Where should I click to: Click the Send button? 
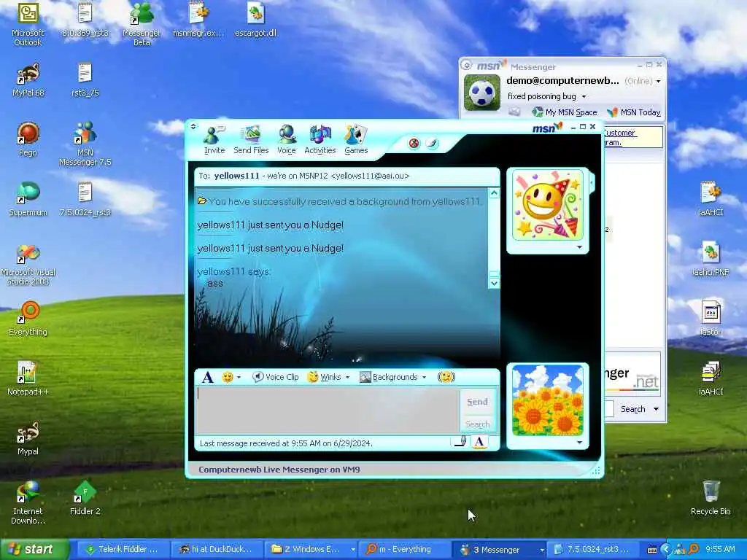click(477, 402)
